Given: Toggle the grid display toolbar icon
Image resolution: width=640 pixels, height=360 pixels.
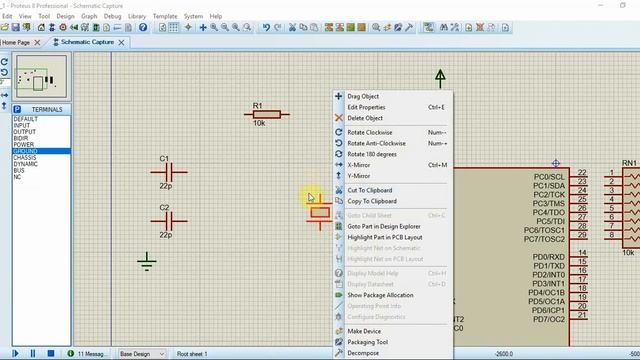Looking at the screenshot, I should pos(173,27).
